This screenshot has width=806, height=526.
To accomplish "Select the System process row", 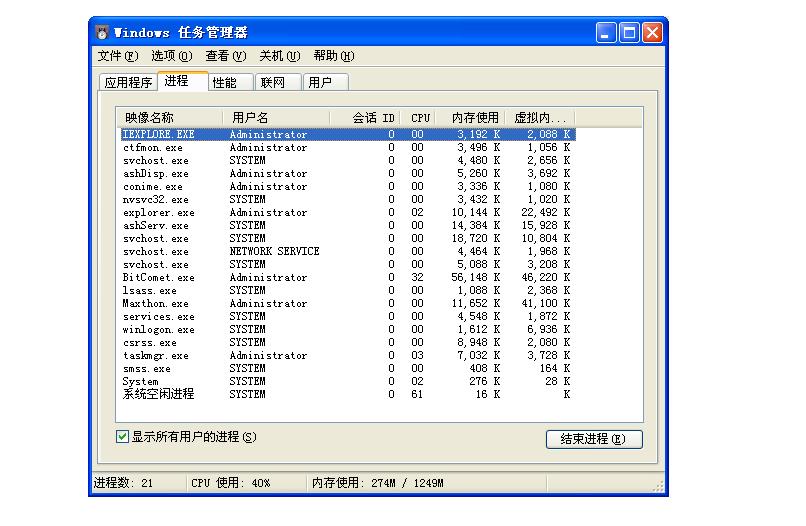I will click(348, 382).
